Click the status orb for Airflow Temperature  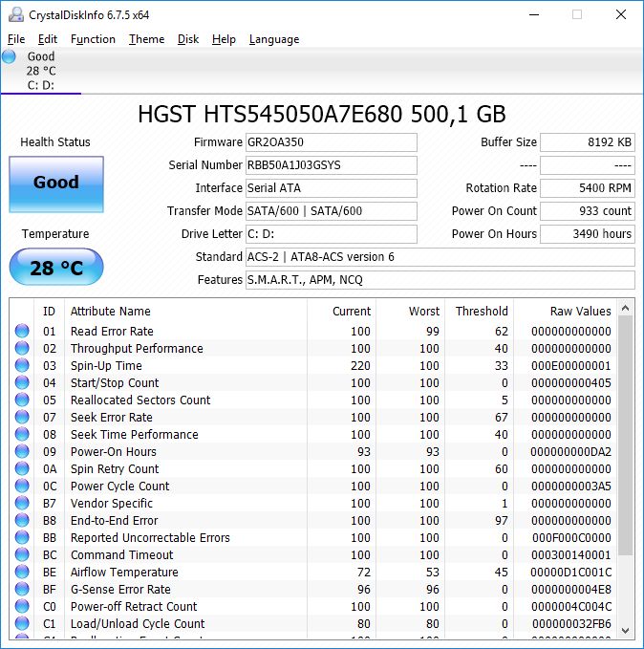pos(22,572)
